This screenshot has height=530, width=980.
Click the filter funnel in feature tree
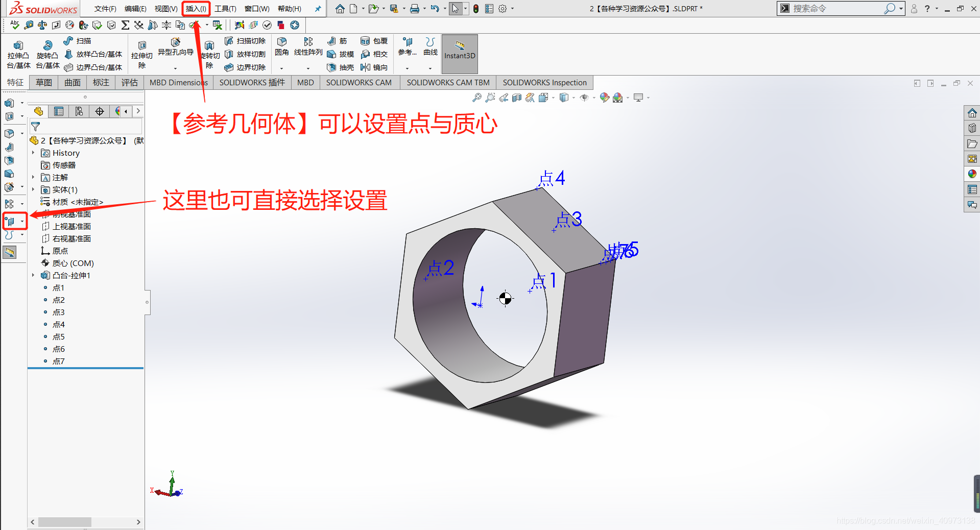coord(35,126)
